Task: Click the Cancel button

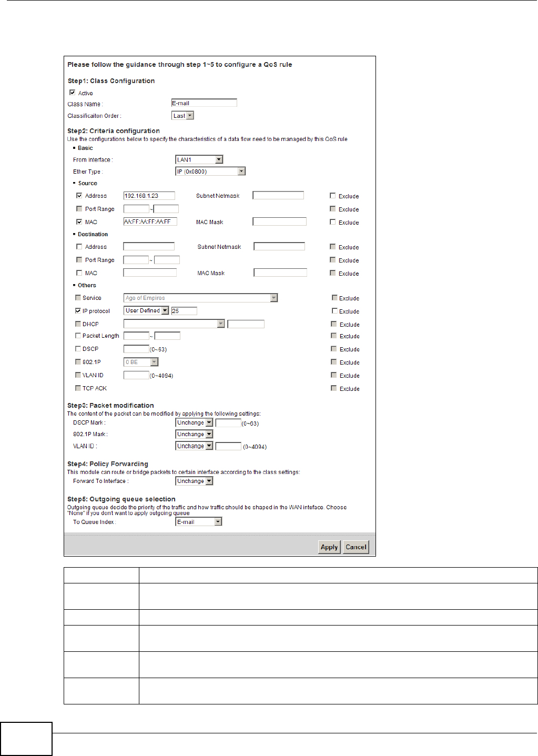Action: point(356,547)
